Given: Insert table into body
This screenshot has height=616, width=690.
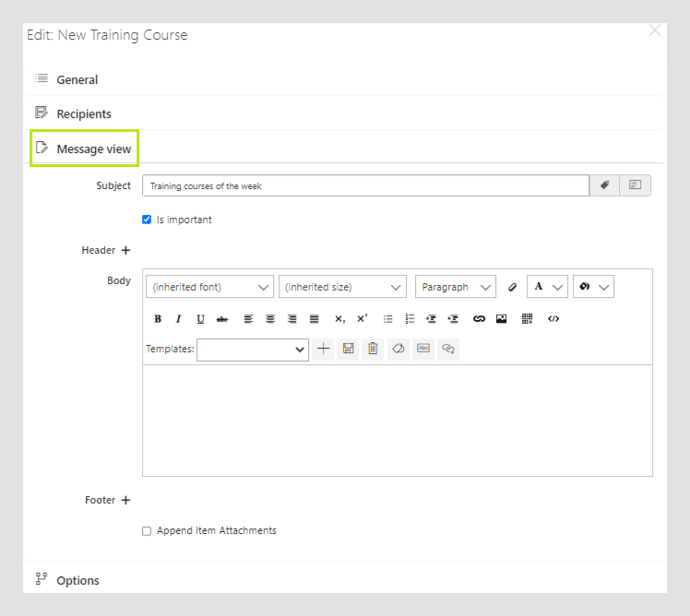Looking at the screenshot, I should pos(527,319).
